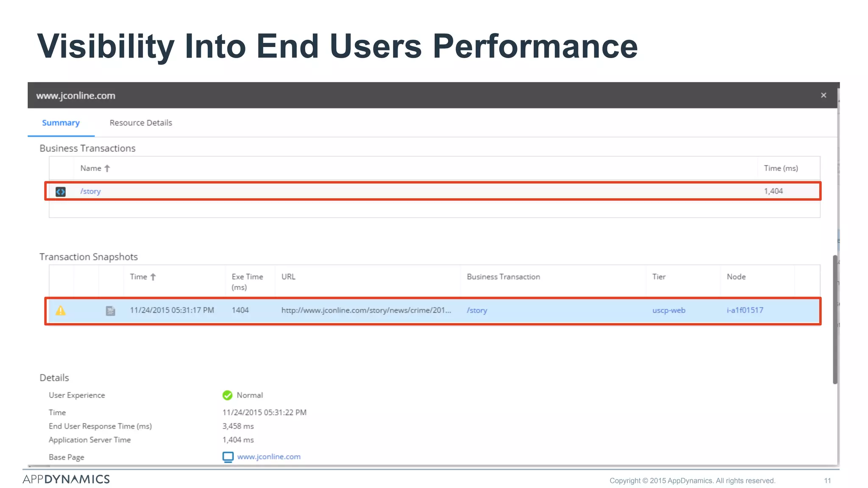This screenshot has height=488, width=868.
Task: Click the jconline.com story URL cell
Action: coord(366,310)
